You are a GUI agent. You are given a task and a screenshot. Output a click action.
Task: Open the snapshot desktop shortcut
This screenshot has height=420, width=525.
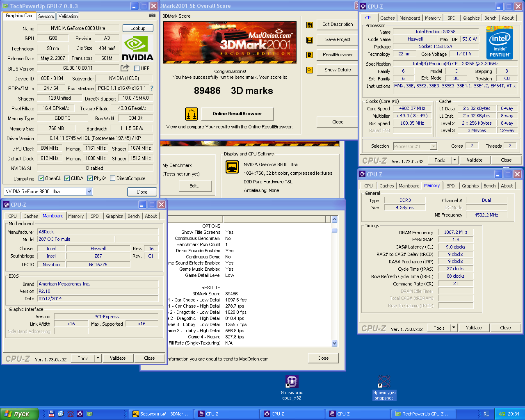pos(384,388)
